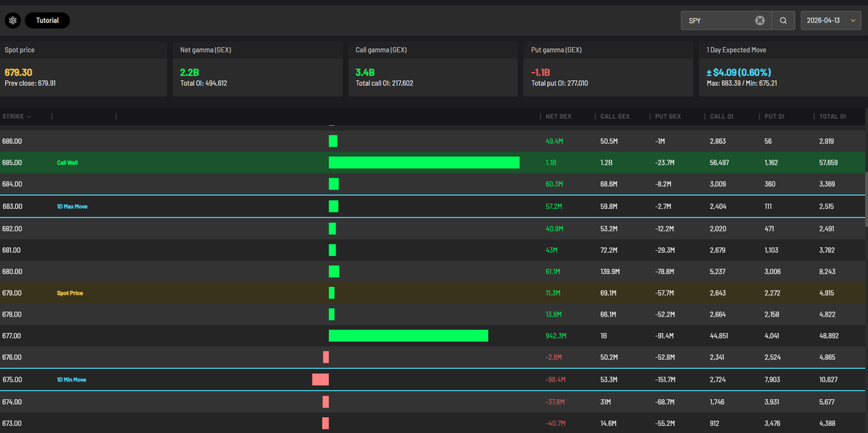The image size is (868, 433).
Task: Select strike 678.00 cell
Action: coord(12,314)
